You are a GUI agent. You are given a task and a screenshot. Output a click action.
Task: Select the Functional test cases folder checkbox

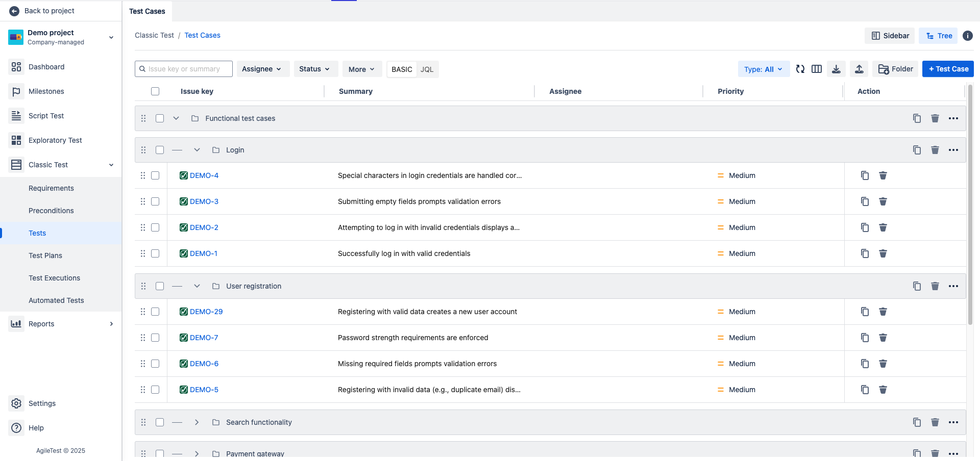[160, 118]
